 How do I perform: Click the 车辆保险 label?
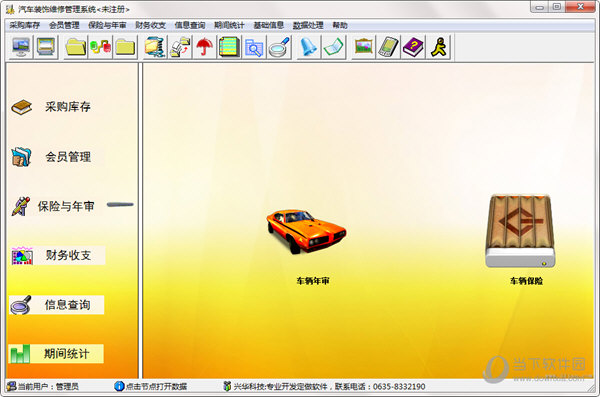point(526,281)
